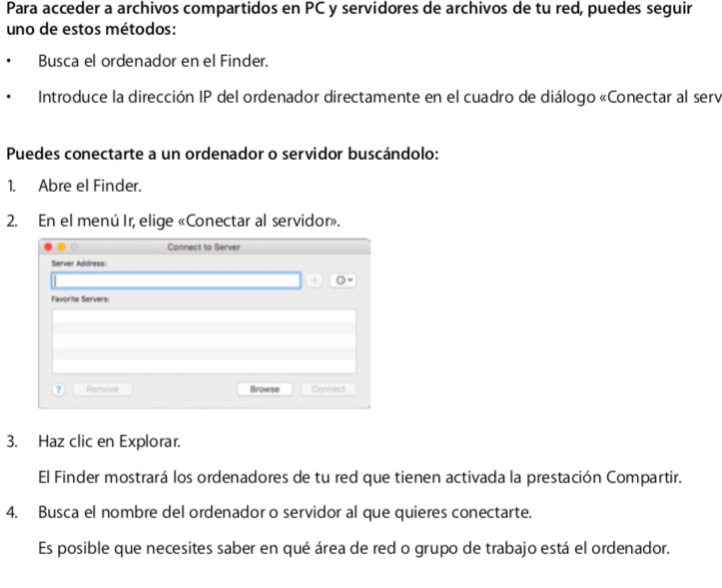Screen dimensions: 722x588
Task: Click the sentence starting 'Es posible que necesites saber'
Action: tap(354, 548)
